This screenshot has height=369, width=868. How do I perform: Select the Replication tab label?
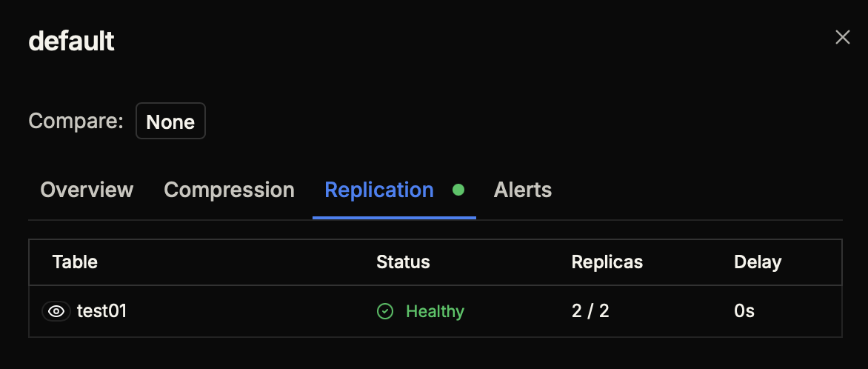[x=379, y=190]
